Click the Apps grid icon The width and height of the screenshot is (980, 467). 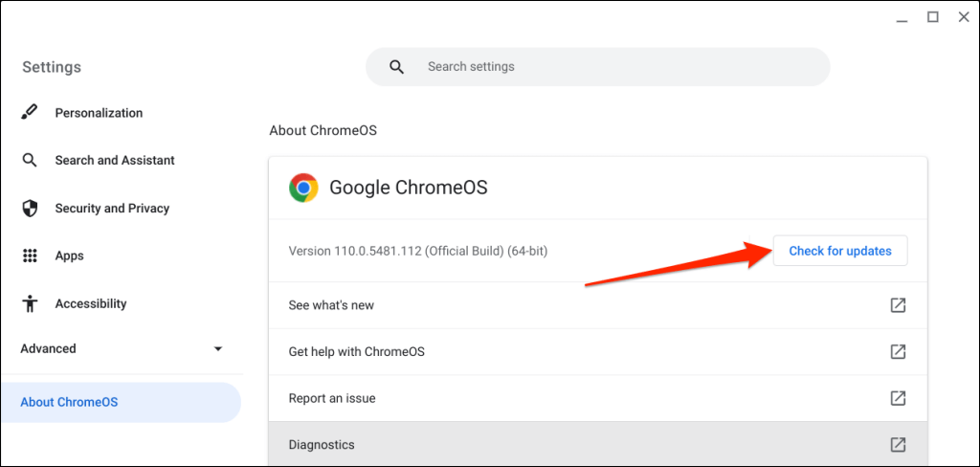point(30,256)
